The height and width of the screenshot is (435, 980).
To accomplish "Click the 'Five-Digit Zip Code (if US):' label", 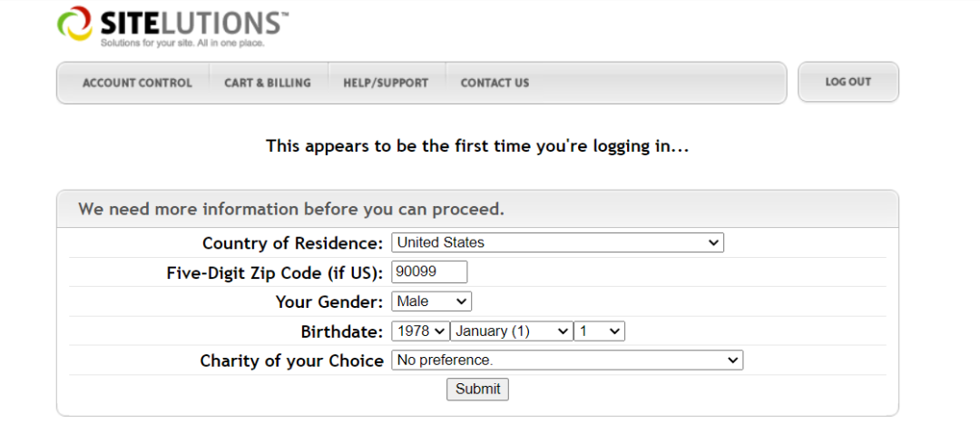I will (x=274, y=272).
